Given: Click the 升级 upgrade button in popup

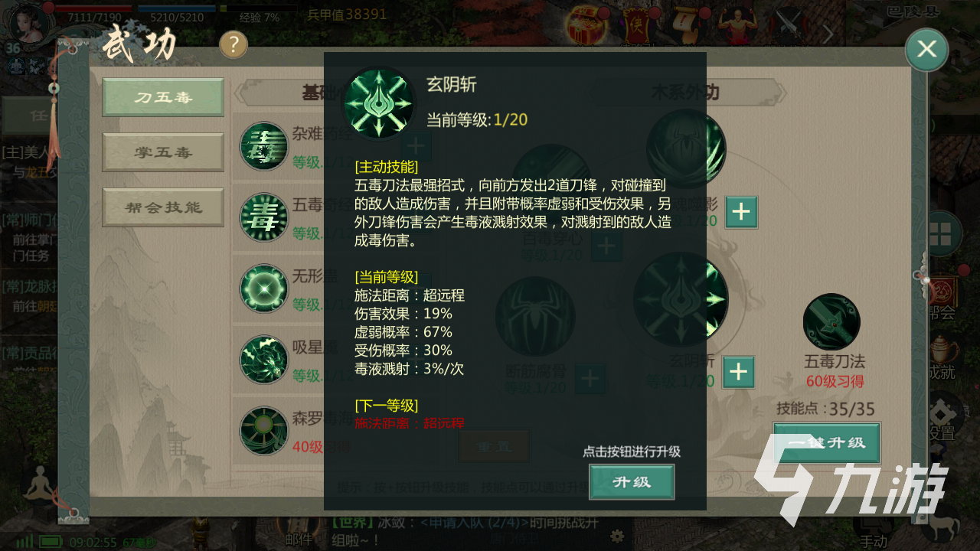Looking at the screenshot, I should (x=632, y=481).
